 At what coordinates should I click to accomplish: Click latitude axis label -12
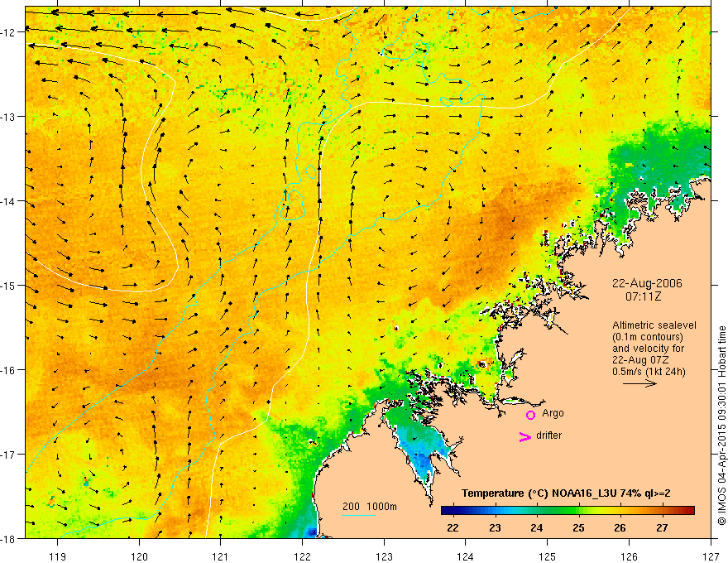[9, 32]
